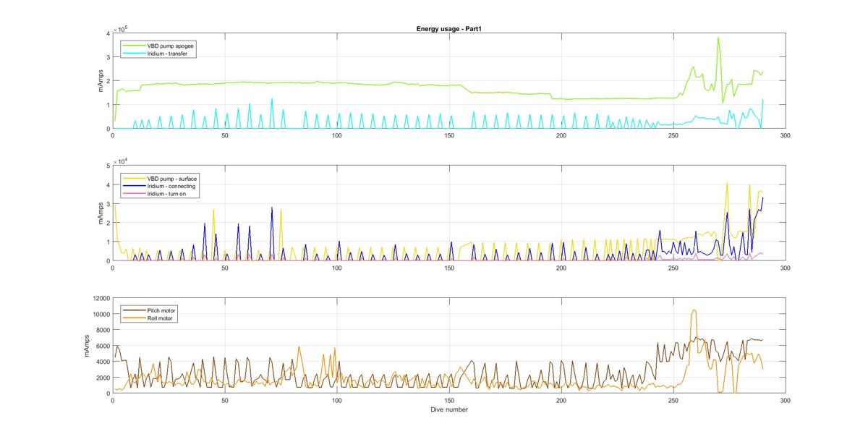Click the plot title "Energy usage - Part1"
The image size is (868, 442).
(x=449, y=28)
